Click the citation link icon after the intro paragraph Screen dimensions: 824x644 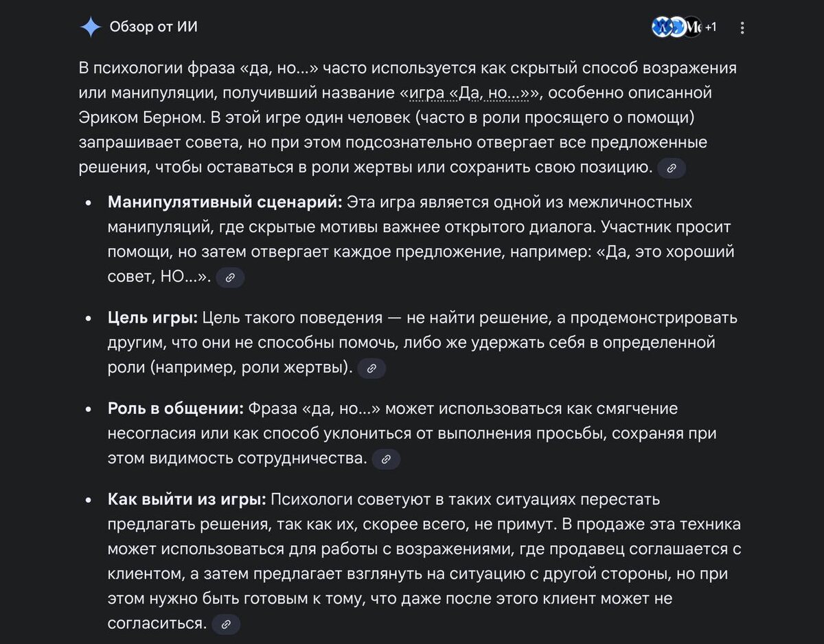[x=672, y=168]
